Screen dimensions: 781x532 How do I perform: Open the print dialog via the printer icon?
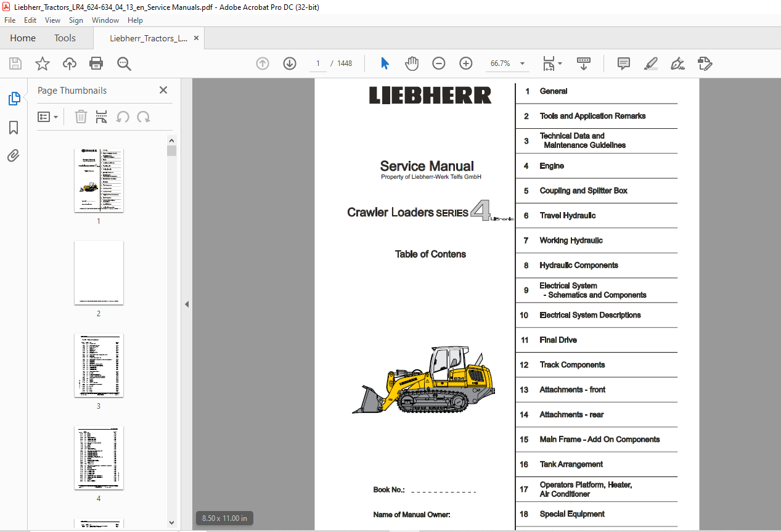(96, 63)
